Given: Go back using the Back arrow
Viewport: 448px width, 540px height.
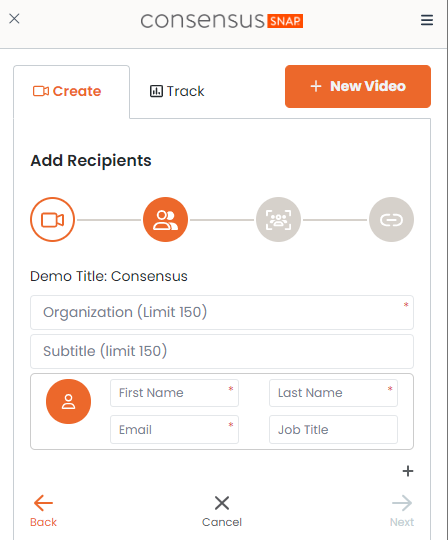Looking at the screenshot, I should point(43,511).
